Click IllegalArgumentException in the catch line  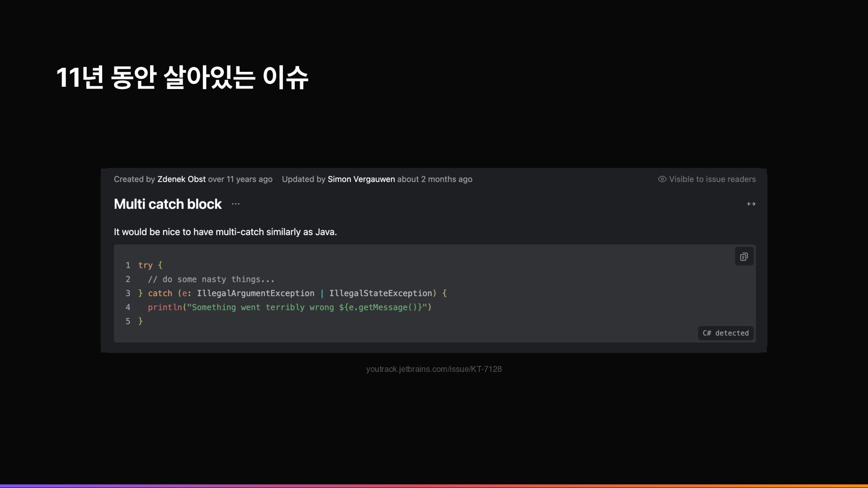coord(255,293)
